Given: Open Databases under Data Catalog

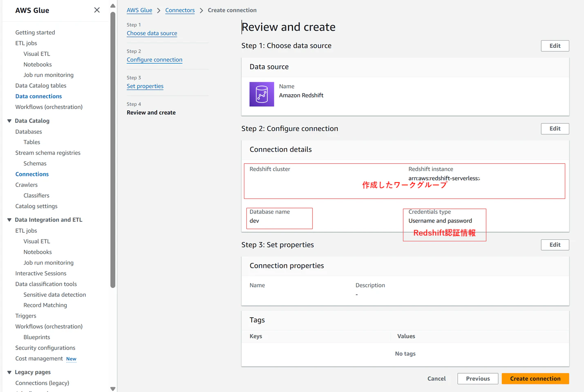Looking at the screenshot, I should click(29, 131).
